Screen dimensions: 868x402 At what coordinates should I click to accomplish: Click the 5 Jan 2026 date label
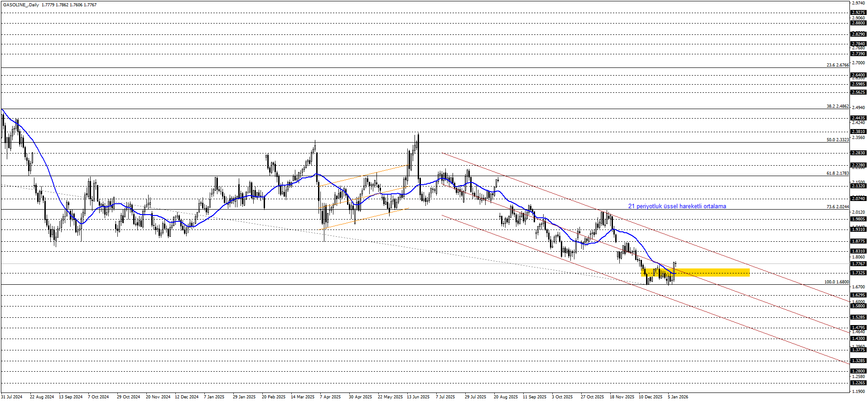(x=678, y=397)
